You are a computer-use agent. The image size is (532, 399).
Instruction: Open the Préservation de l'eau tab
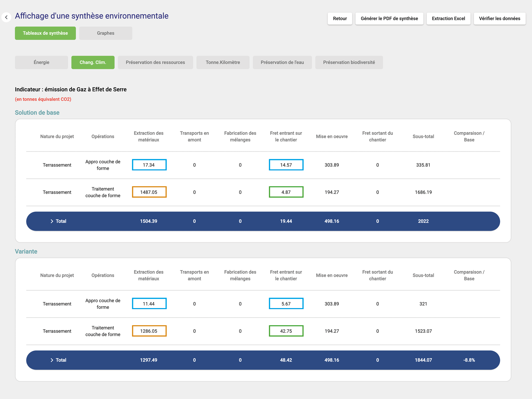point(282,62)
